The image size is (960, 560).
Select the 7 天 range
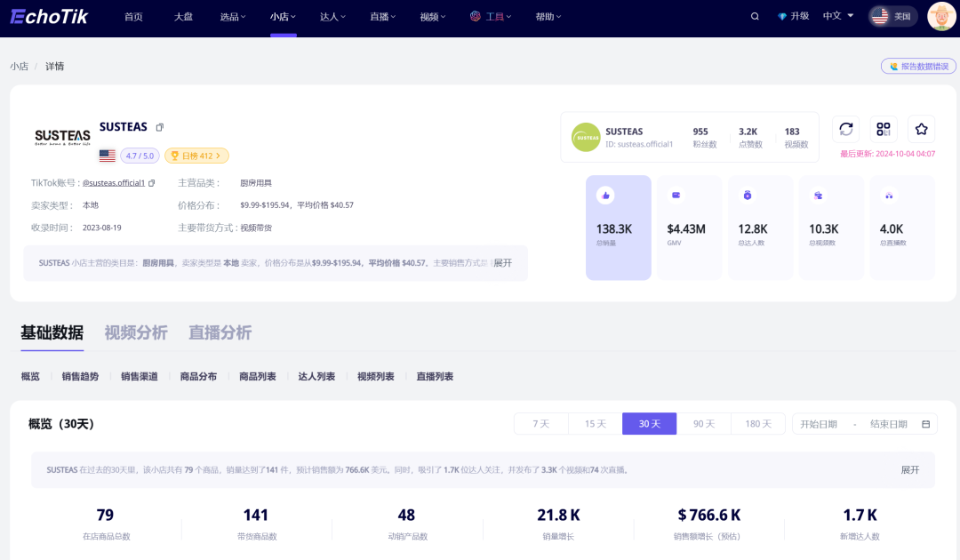[541, 423]
